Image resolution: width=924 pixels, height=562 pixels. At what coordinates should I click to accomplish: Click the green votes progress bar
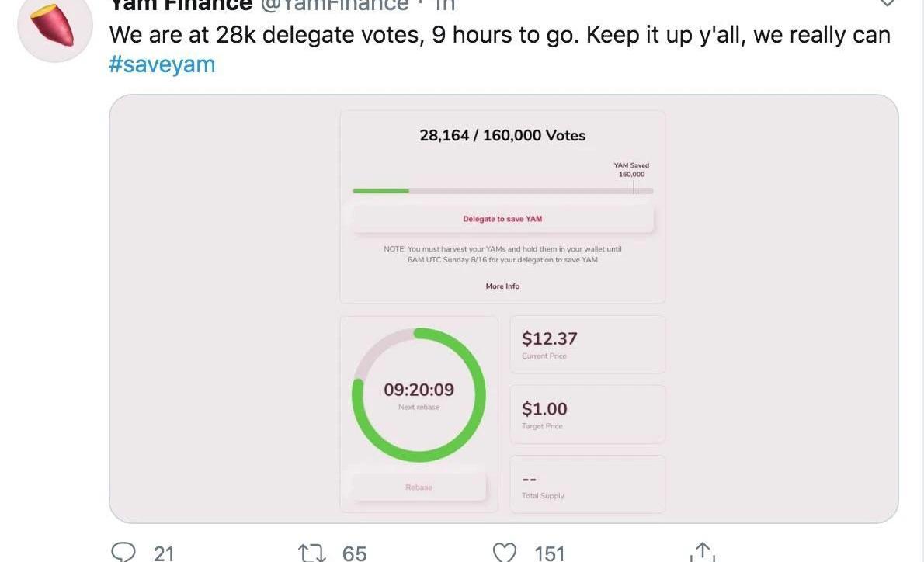click(x=380, y=190)
